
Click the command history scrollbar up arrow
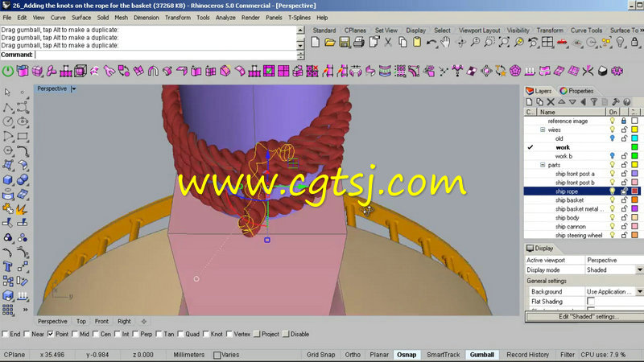pyautogui.click(x=300, y=30)
